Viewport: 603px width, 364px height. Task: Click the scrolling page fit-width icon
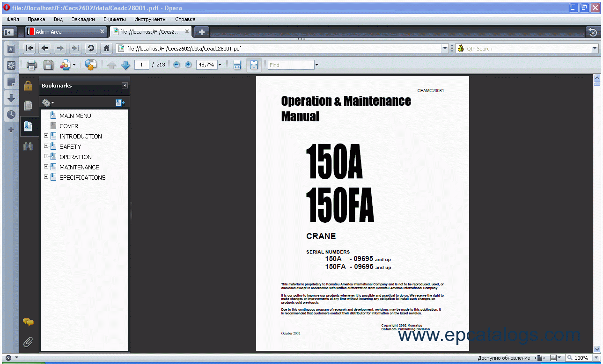(237, 65)
